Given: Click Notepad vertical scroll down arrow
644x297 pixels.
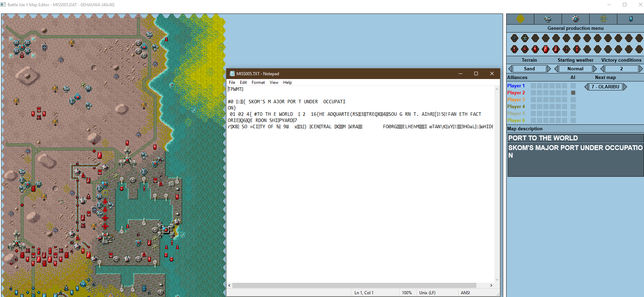Looking at the screenshot, I should [x=497, y=280].
